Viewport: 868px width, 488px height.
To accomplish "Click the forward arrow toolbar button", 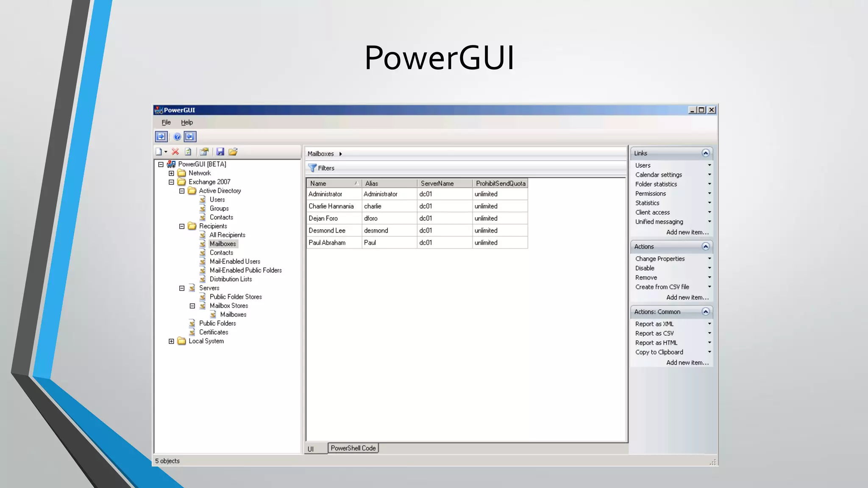I will click(x=161, y=136).
